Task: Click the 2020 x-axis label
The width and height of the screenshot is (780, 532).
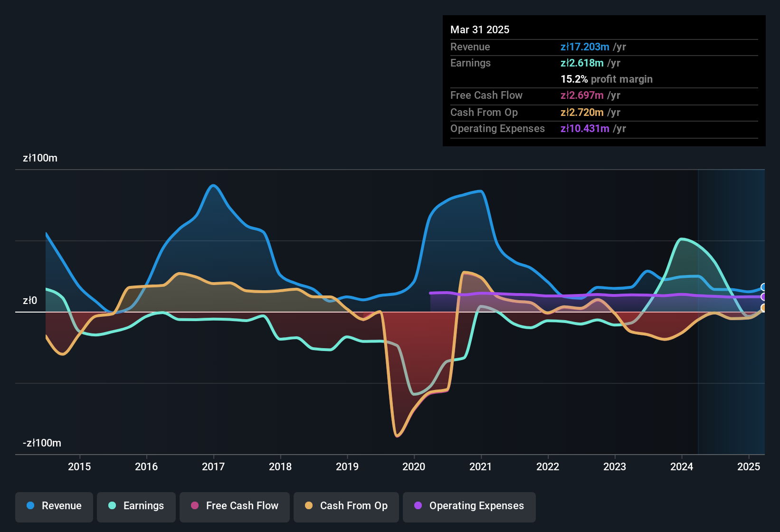Action: click(414, 466)
